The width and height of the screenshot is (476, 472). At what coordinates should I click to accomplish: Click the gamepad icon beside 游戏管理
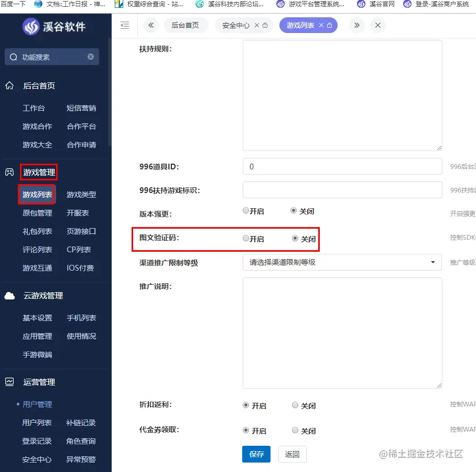click(x=9, y=172)
